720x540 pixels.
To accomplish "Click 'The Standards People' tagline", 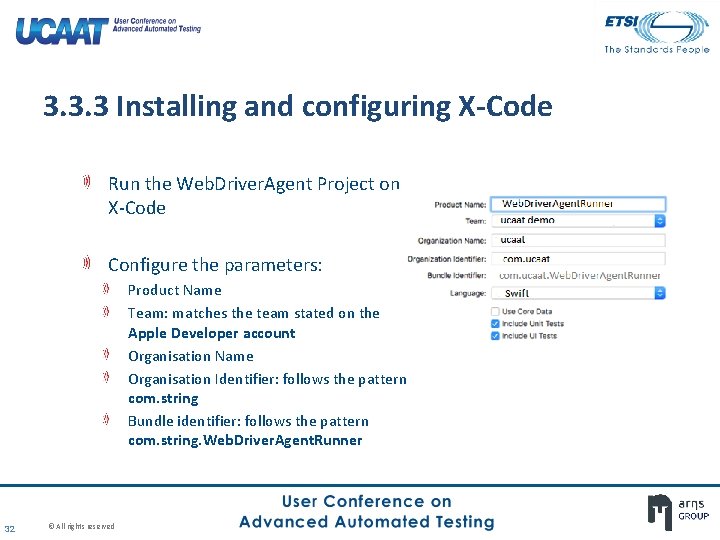I will [x=657, y=49].
